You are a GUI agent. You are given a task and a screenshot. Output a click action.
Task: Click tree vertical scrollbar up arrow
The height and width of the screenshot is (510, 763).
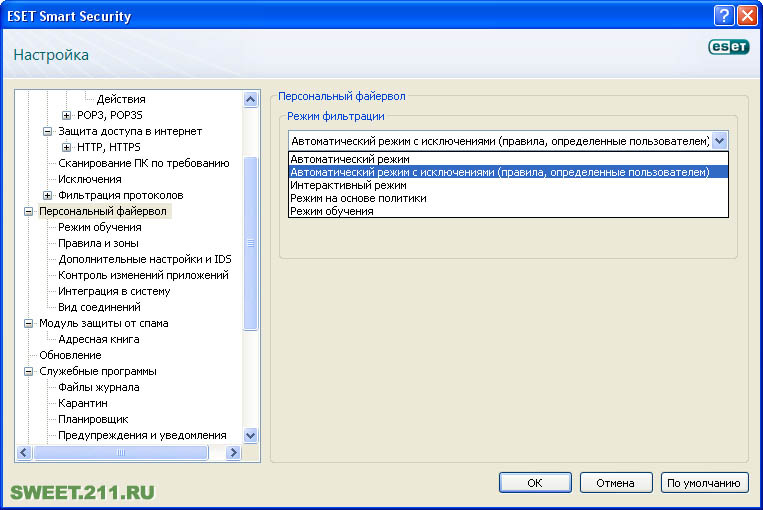251,100
